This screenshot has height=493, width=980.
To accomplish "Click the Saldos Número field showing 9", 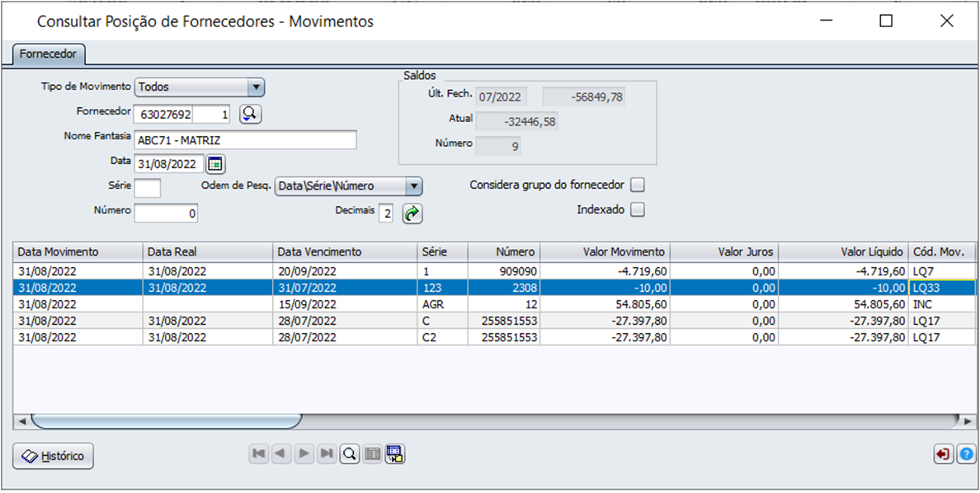I will [498, 146].
